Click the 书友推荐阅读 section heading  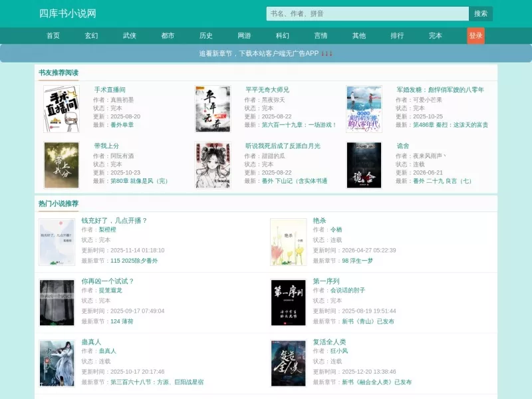point(59,72)
